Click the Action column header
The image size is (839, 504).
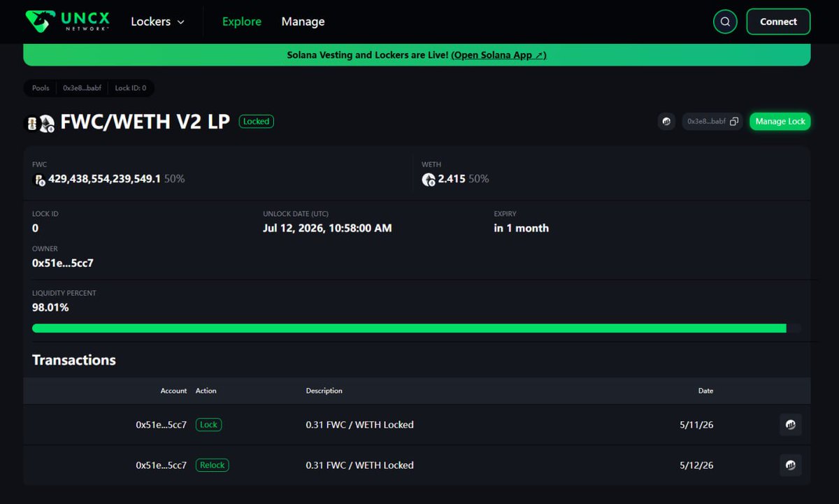206,391
